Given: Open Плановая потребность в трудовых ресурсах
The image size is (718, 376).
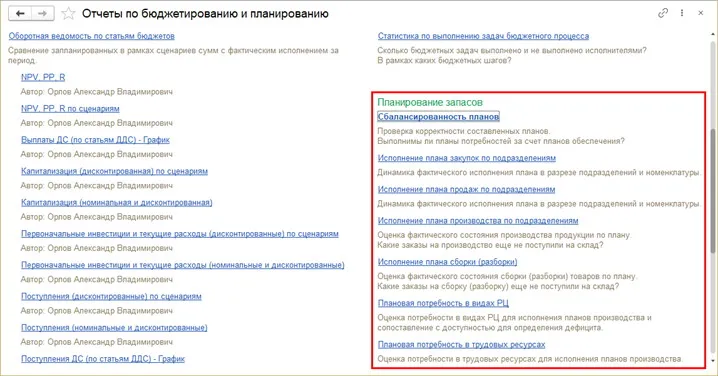Looking at the screenshot, I should point(462,344).
